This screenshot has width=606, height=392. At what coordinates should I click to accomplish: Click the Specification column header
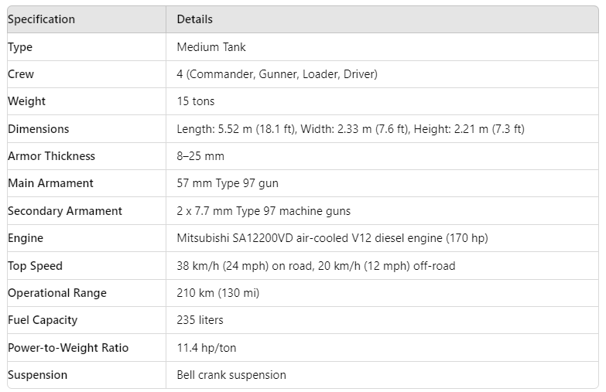pyautogui.click(x=41, y=19)
